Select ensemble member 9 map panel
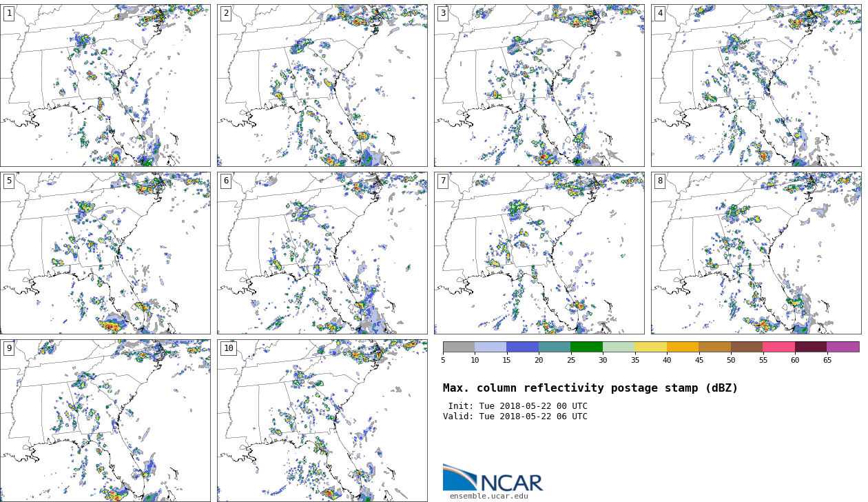Image resolution: width=868 pixels, height=502 pixels. pos(105,421)
